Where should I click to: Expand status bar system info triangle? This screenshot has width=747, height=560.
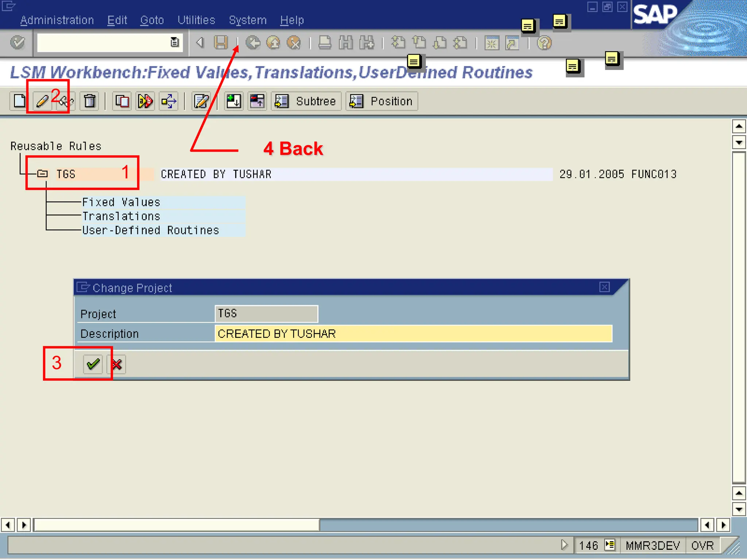tap(564, 545)
